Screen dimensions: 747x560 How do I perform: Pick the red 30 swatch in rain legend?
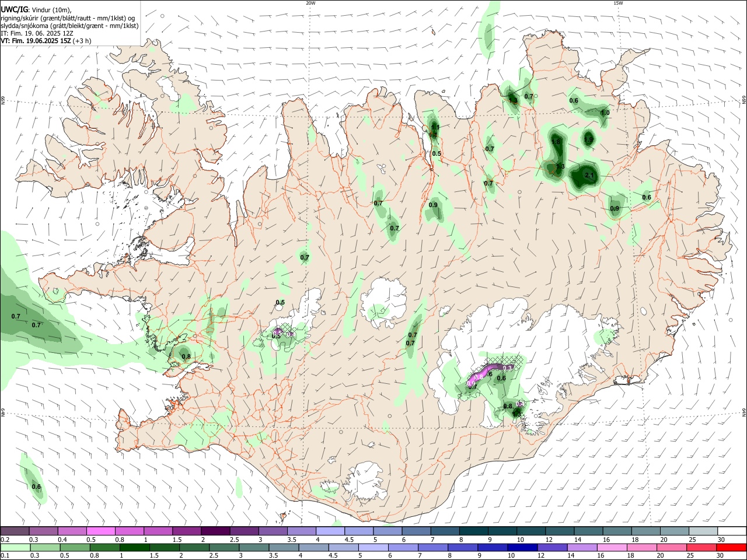(730, 547)
